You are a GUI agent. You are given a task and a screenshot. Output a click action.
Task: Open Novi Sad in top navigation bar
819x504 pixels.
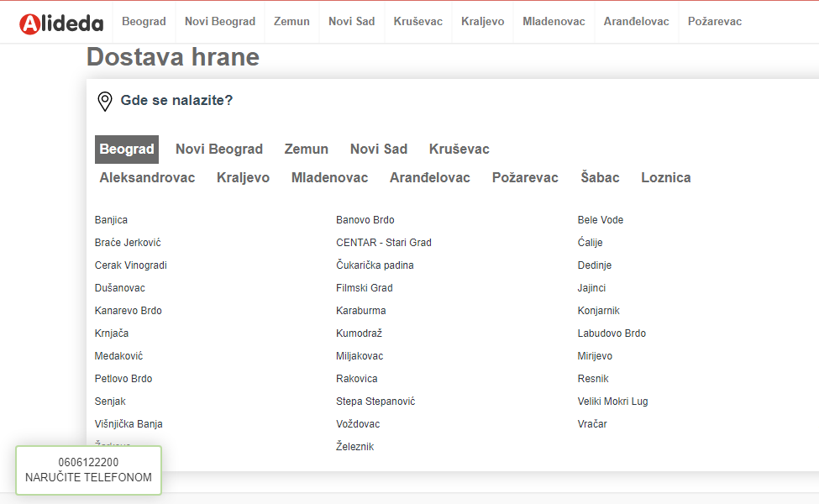point(351,22)
